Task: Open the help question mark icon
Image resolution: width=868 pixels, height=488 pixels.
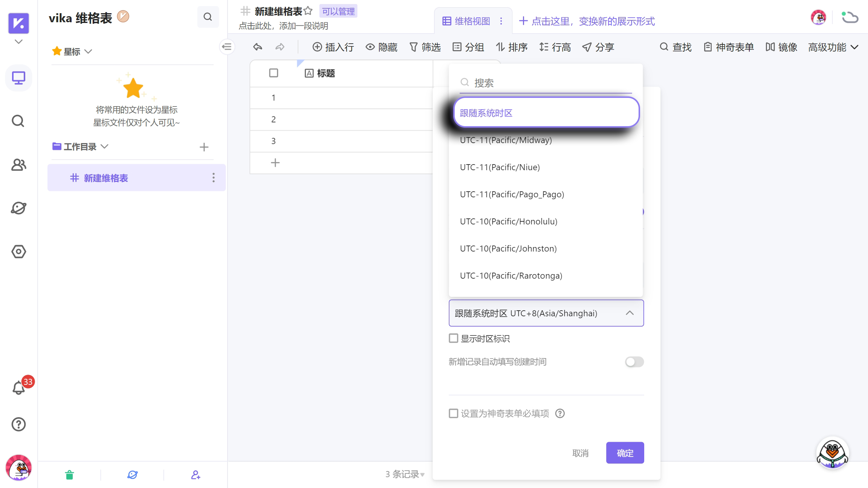Action: [x=18, y=424]
